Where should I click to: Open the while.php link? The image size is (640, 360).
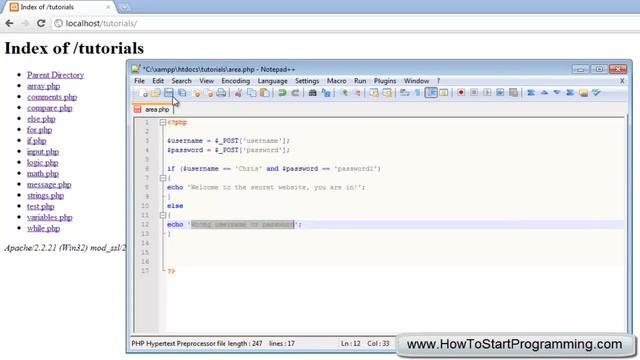[x=43, y=229]
